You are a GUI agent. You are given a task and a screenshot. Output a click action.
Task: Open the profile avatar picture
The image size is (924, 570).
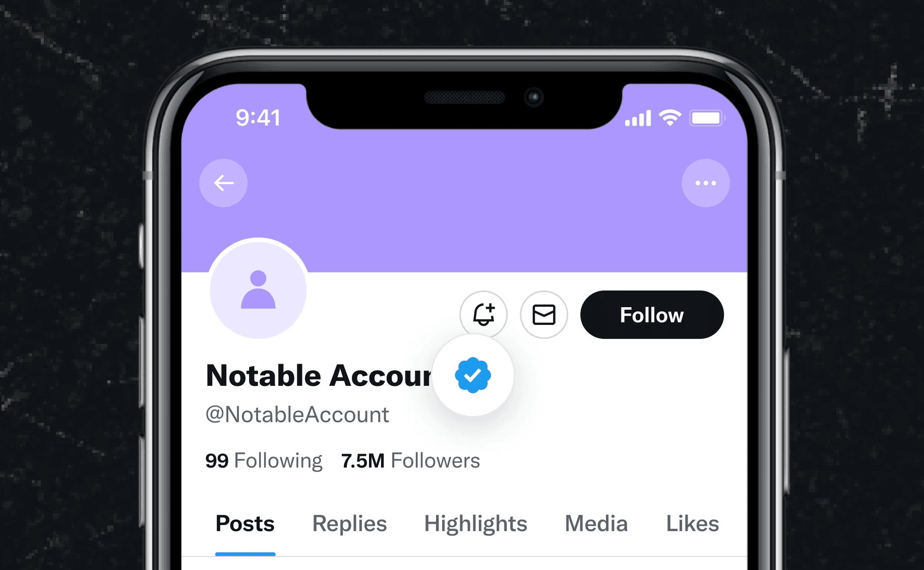258,289
